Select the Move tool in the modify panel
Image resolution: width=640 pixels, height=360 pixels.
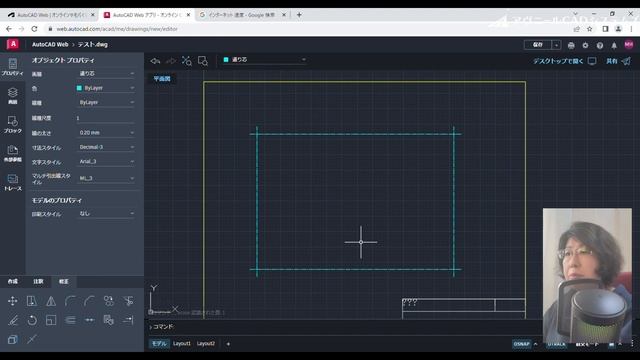click(x=12, y=301)
